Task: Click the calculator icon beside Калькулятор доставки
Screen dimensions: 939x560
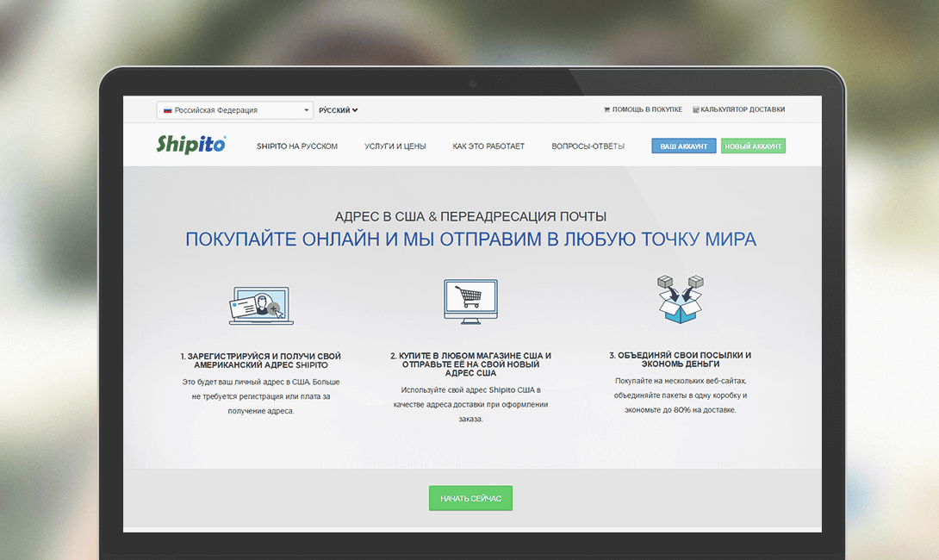Action: click(696, 109)
